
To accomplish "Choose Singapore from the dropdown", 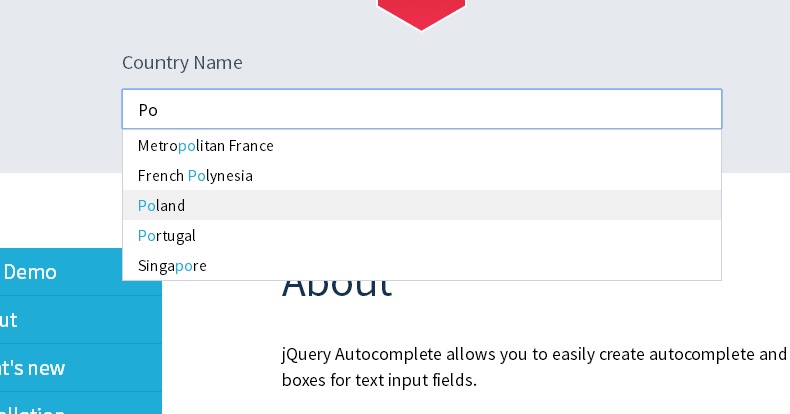I will tap(172, 266).
